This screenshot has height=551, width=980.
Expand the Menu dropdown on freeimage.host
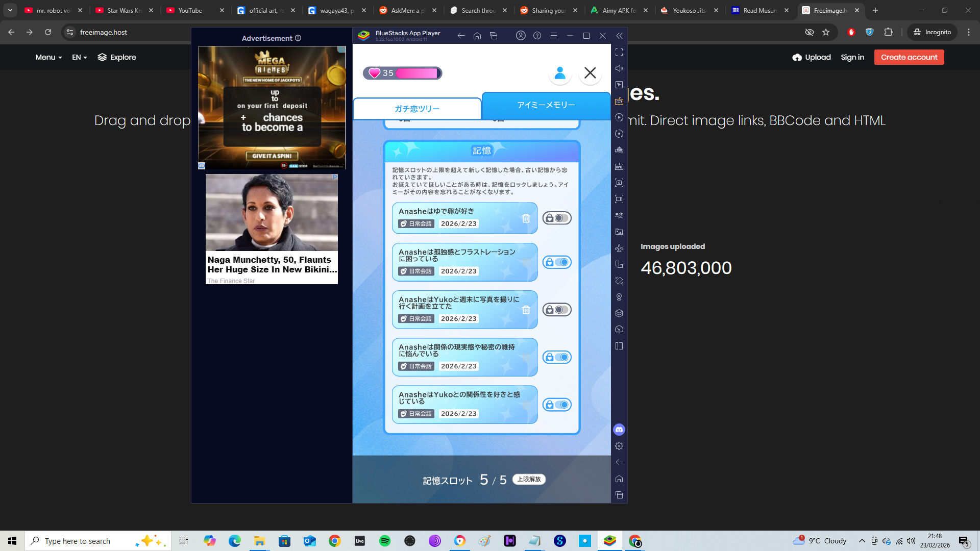[48, 57]
